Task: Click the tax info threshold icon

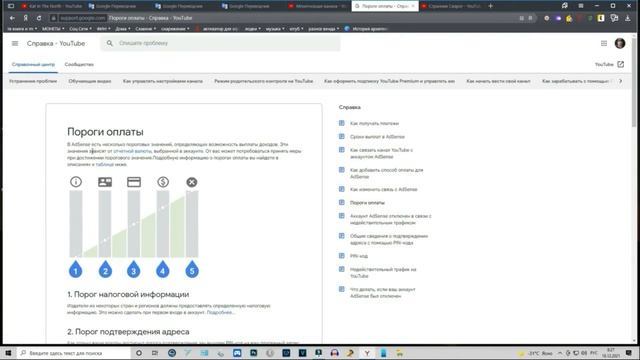Action: 76,182
